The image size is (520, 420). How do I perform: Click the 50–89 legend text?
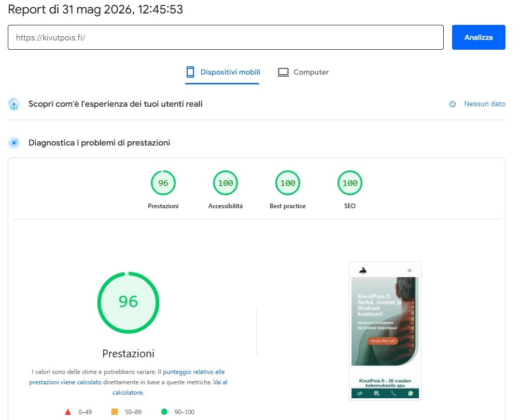[x=133, y=412]
